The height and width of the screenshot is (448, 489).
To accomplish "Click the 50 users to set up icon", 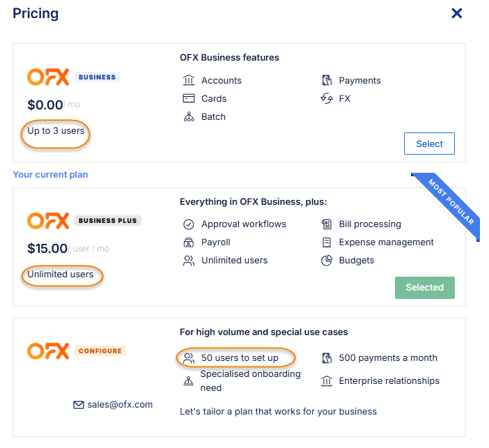I will pos(188,358).
